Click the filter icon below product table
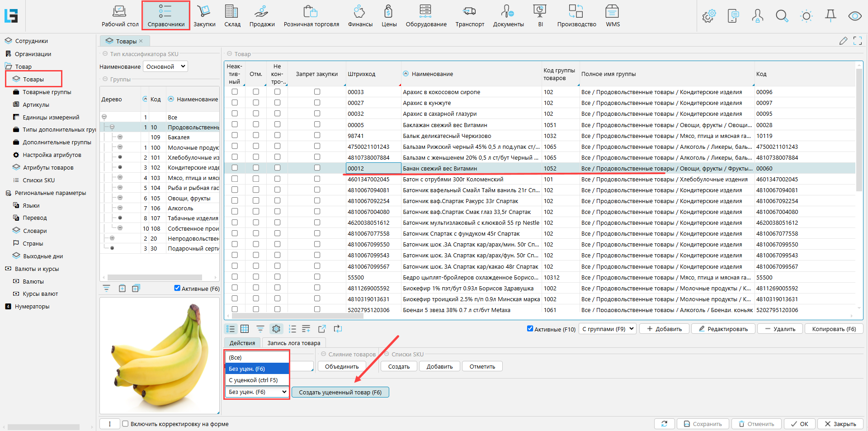The image size is (868, 431). pos(260,329)
